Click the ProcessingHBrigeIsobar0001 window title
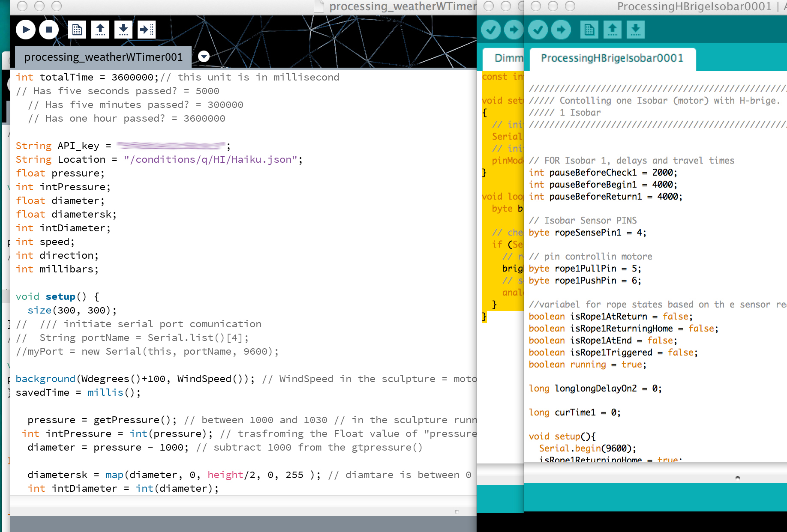The width and height of the screenshot is (787, 532). (694, 6)
